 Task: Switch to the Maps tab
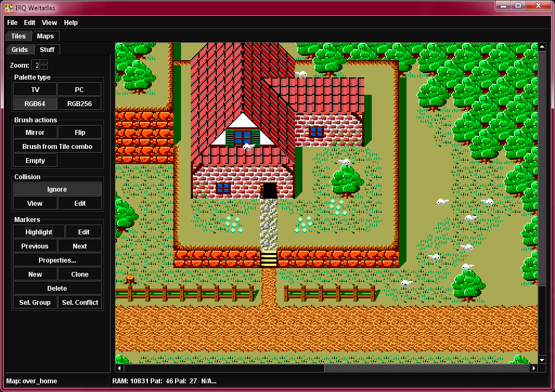pos(46,36)
